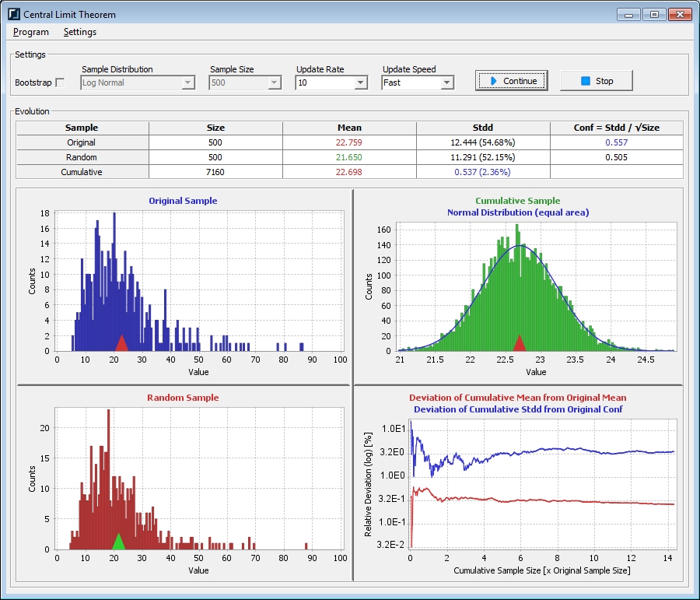The width and height of the screenshot is (700, 600).
Task: Click the blue square icon on Stop
Action: 585,81
